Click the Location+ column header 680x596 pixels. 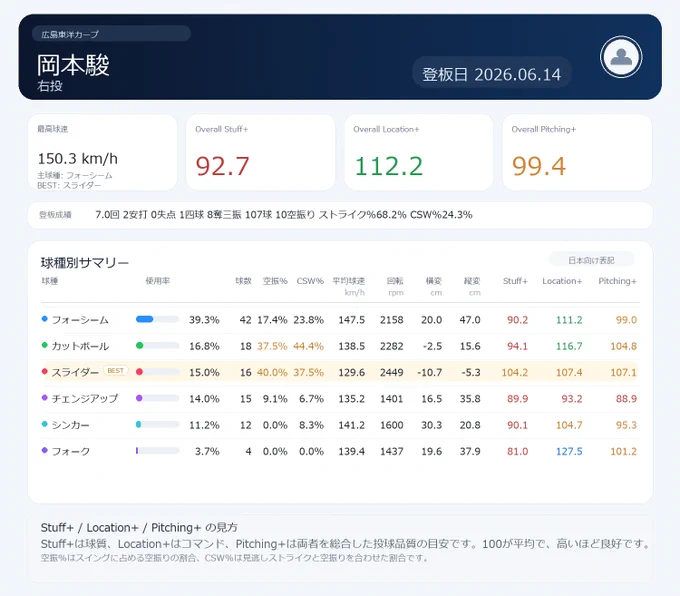pos(562,281)
